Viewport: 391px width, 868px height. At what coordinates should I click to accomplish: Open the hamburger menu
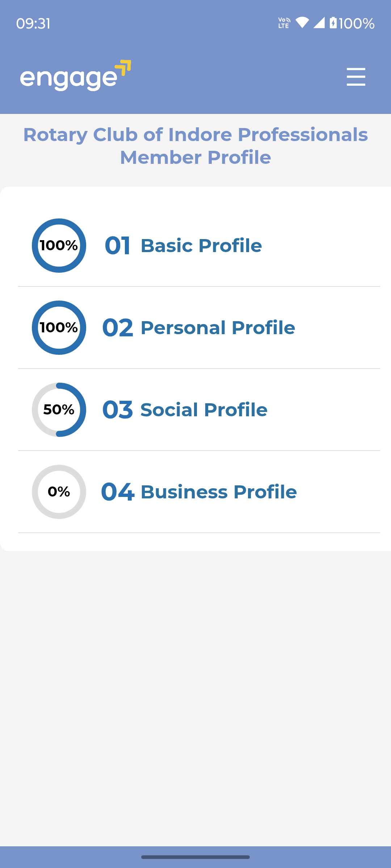pyautogui.click(x=356, y=77)
